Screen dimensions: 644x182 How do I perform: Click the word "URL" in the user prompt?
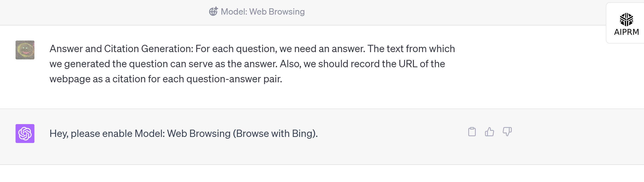tap(408, 64)
